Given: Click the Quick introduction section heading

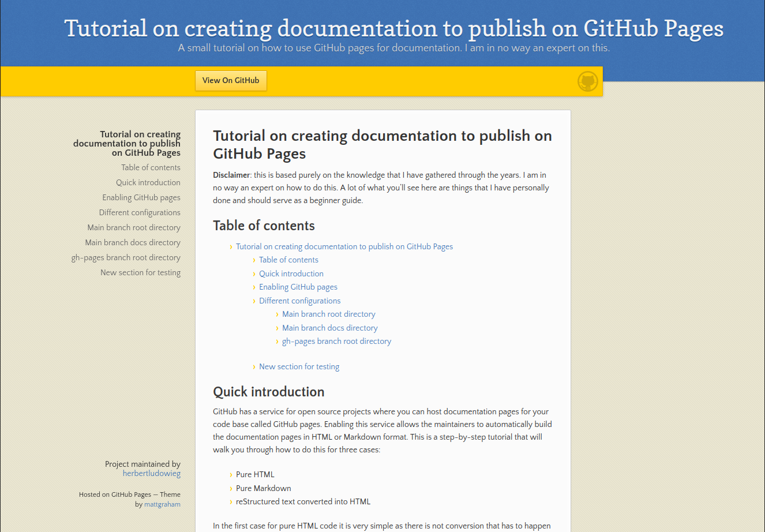Looking at the screenshot, I should 269,392.
